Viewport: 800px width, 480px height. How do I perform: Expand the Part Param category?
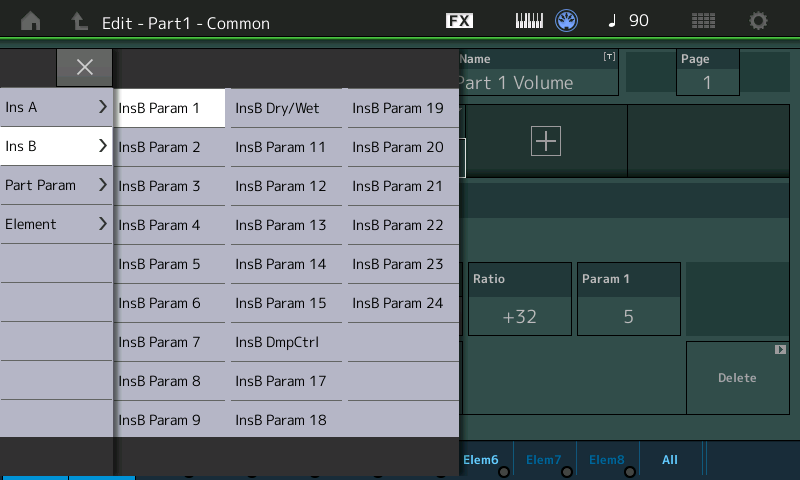[56, 185]
